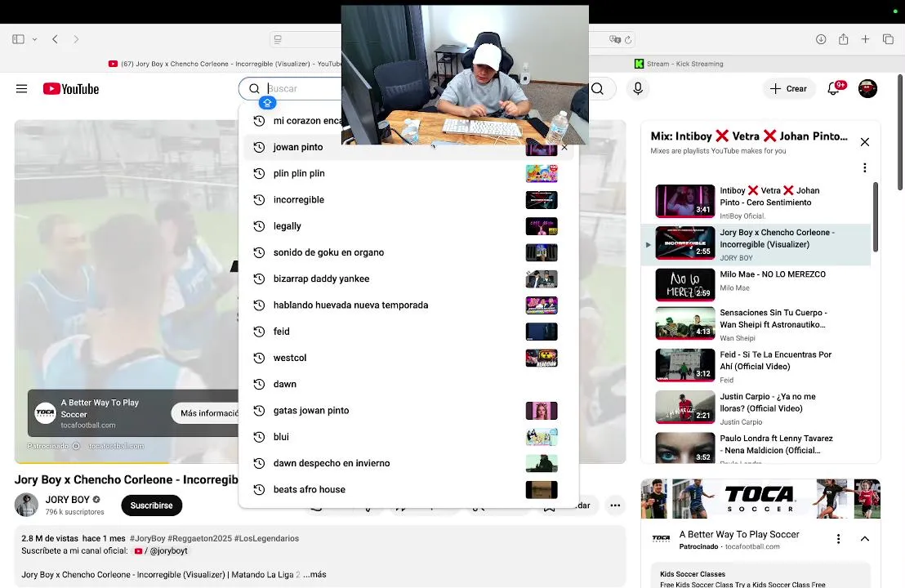This screenshot has height=588, width=905.
Task: Subscribe with the Suscribirse button
Action: point(151,506)
